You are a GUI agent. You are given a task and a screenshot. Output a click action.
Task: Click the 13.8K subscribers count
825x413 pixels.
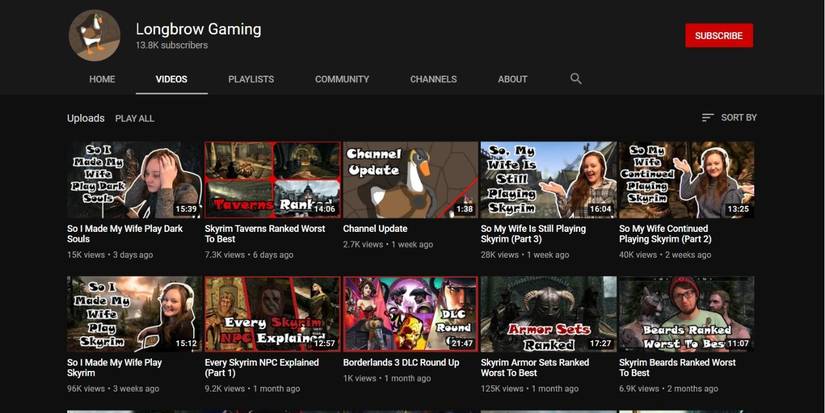(x=172, y=45)
